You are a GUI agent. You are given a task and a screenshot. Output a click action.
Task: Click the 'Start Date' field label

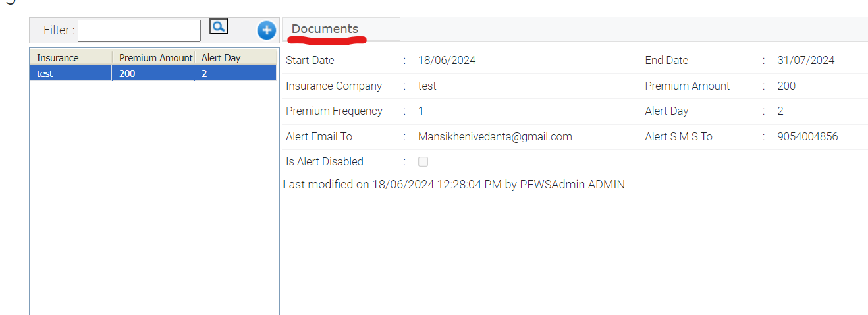[x=310, y=61]
